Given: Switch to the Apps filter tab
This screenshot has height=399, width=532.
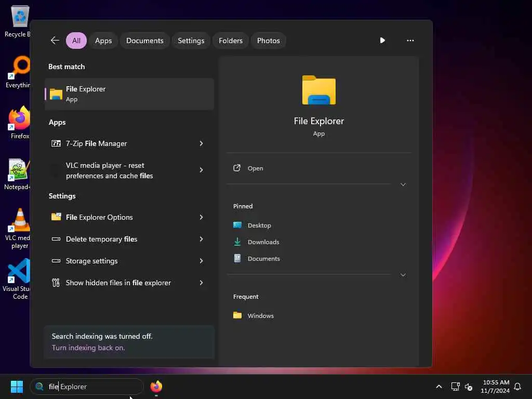Looking at the screenshot, I should coord(103,41).
